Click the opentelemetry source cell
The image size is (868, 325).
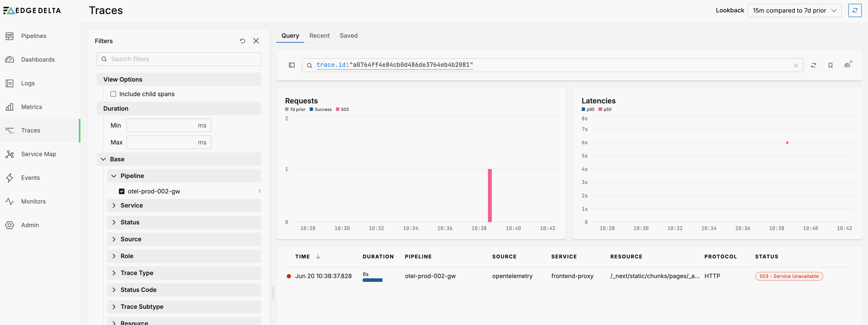point(512,276)
